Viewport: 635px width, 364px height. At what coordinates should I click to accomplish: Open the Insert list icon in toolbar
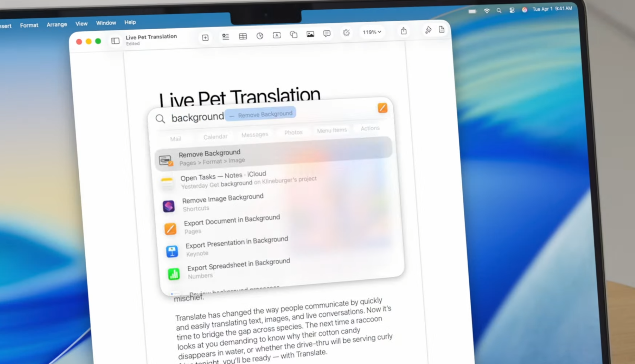(226, 37)
